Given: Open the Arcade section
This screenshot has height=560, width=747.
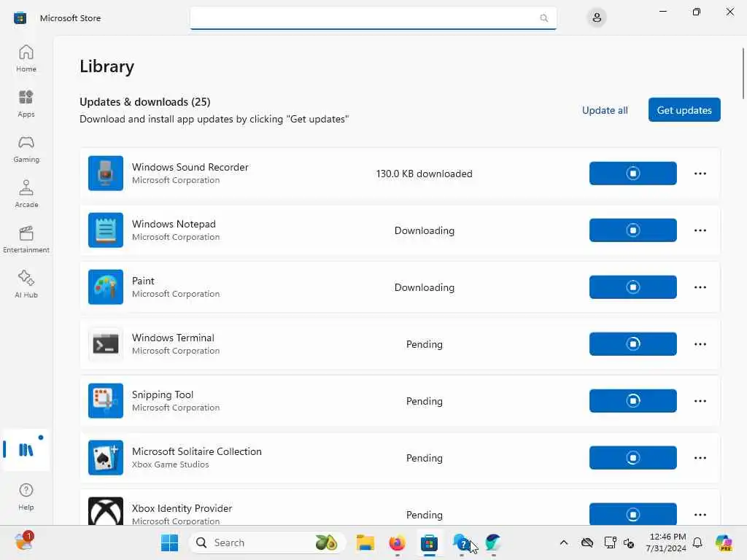Looking at the screenshot, I should coord(26,194).
